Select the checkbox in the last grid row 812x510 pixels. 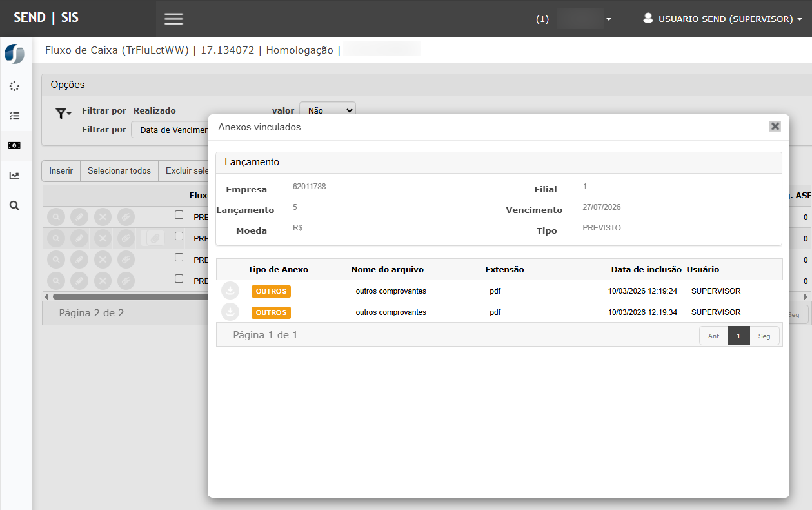pyautogui.click(x=179, y=279)
